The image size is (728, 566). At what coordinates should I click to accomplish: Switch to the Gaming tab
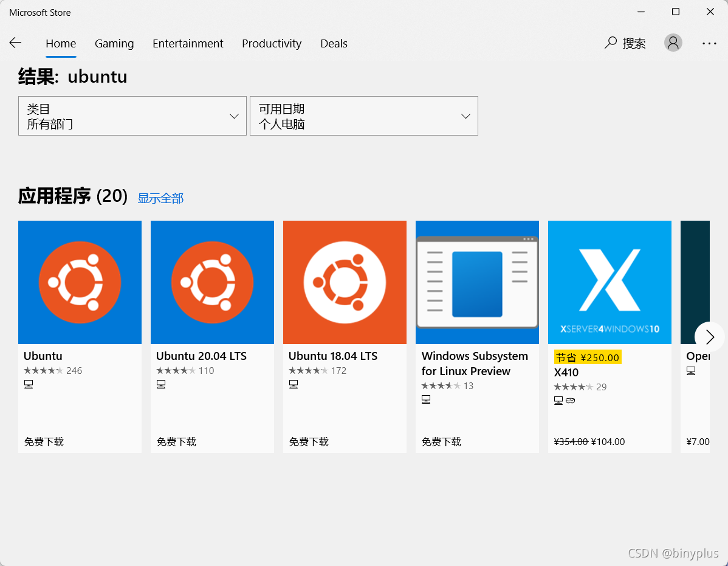[x=114, y=43]
